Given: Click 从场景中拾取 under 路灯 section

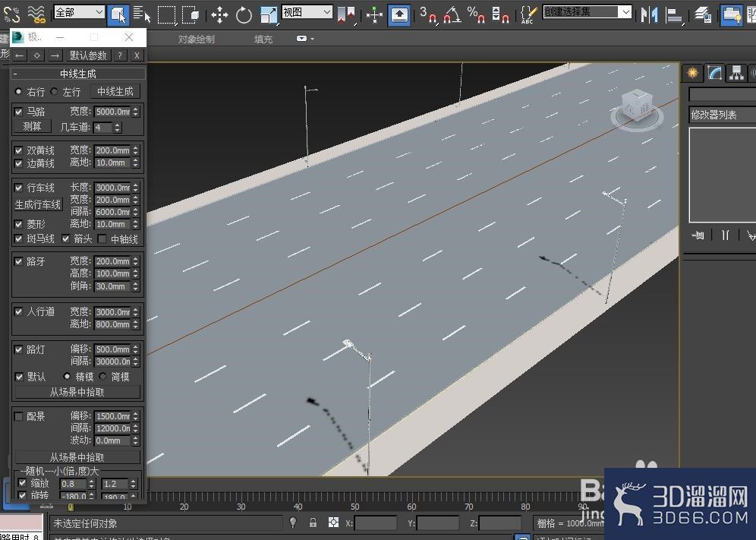Looking at the screenshot, I should click(77, 392).
